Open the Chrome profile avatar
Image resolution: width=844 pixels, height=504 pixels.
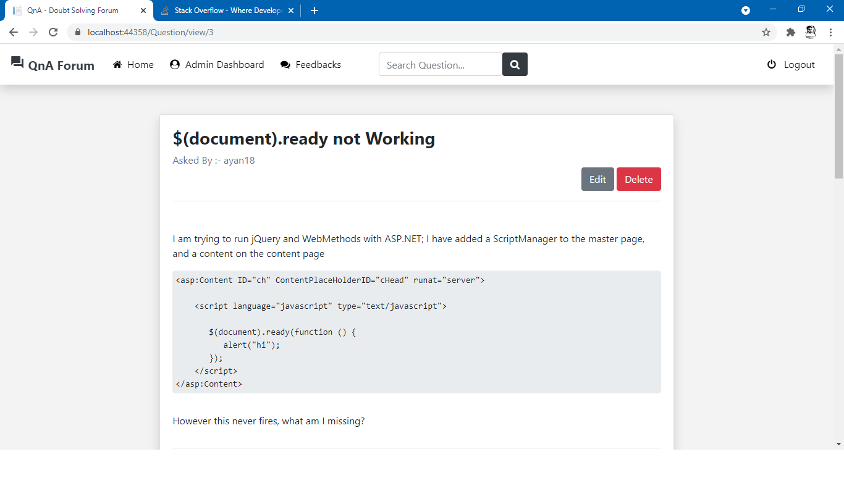811,32
